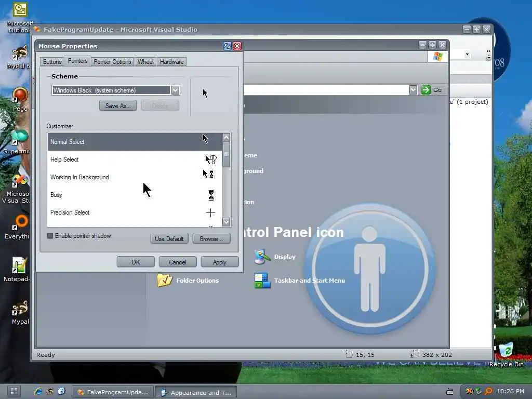Click the green Go arrow button

(425, 90)
